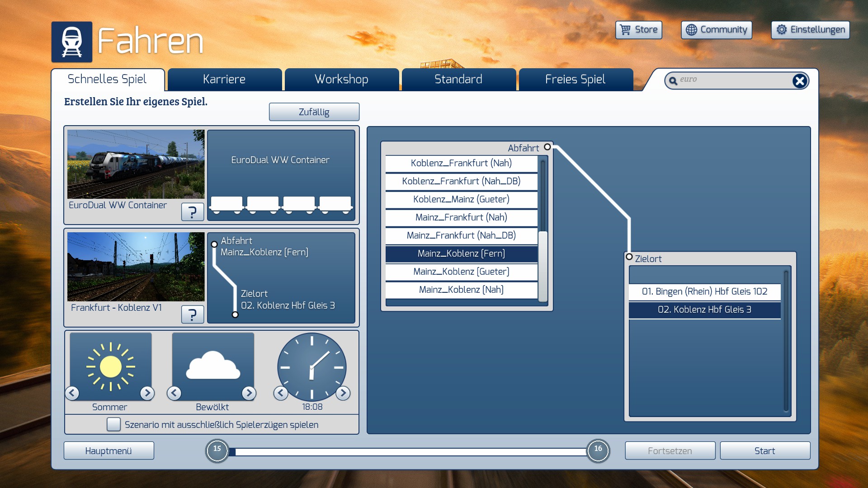
Task: Select next weather option arrow
Action: pyautogui.click(x=249, y=393)
